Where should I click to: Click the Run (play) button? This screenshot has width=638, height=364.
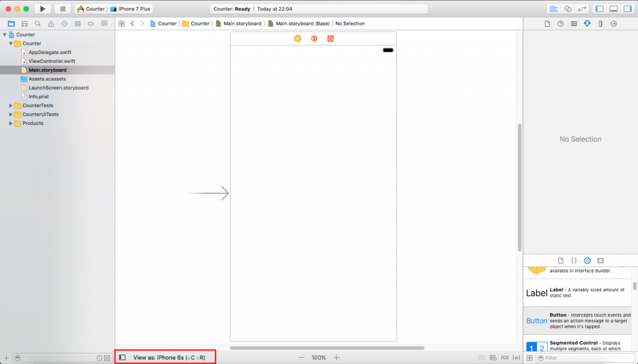(42, 9)
